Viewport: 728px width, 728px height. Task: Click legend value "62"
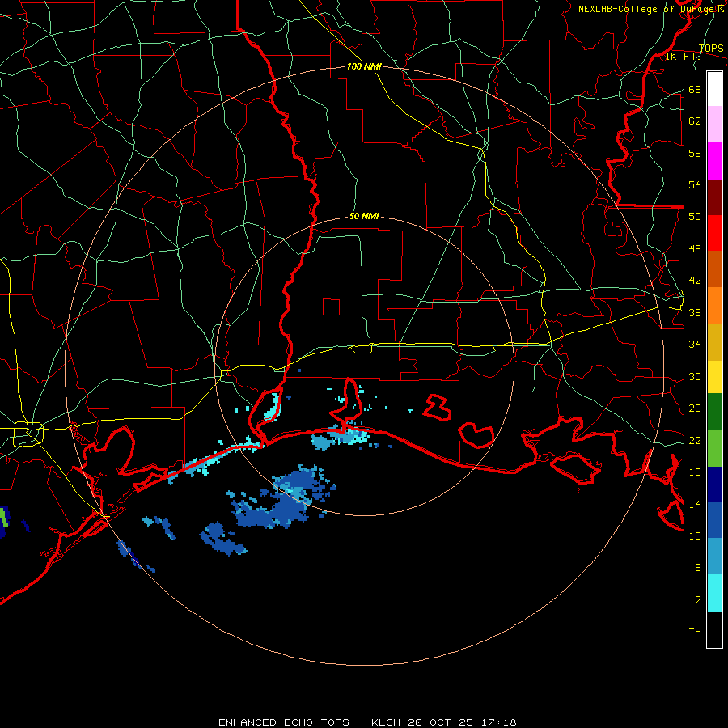point(695,121)
